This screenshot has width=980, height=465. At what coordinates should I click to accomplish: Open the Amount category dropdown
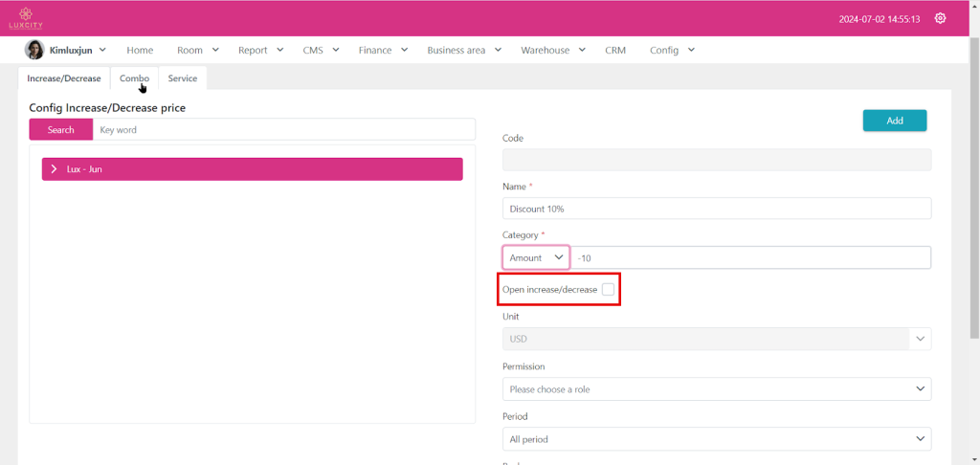tap(536, 257)
